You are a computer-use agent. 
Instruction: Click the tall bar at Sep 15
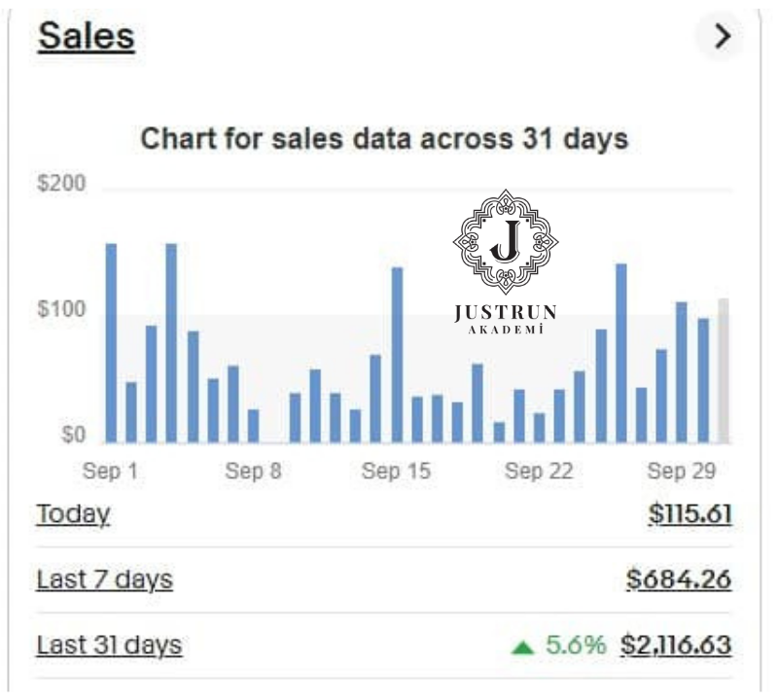[x=397, y=354]
